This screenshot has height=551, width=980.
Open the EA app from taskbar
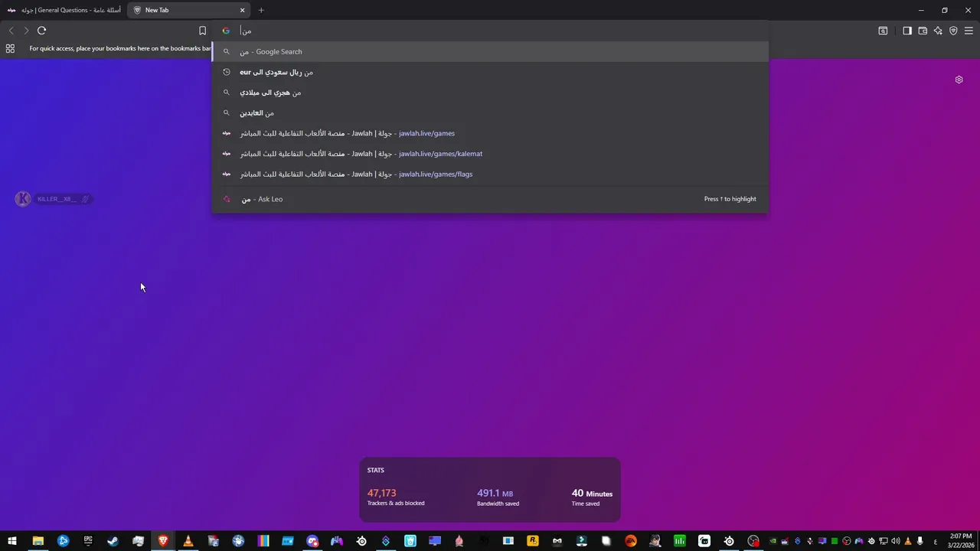[x=631, y=541]
